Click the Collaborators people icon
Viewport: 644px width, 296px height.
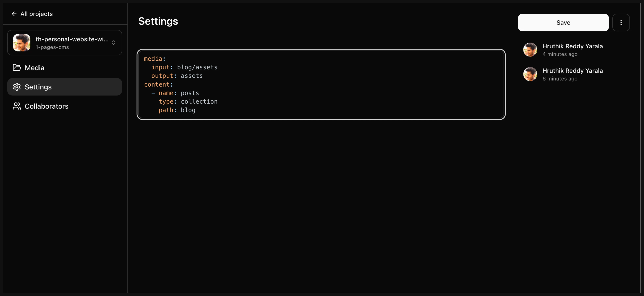coord(17,106)
